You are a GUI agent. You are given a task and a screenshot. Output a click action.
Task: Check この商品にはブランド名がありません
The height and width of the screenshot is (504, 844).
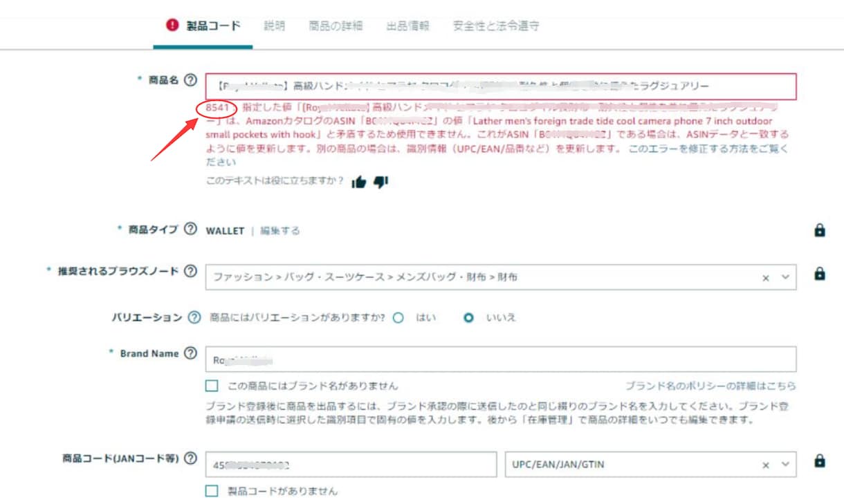click(212, 386)
